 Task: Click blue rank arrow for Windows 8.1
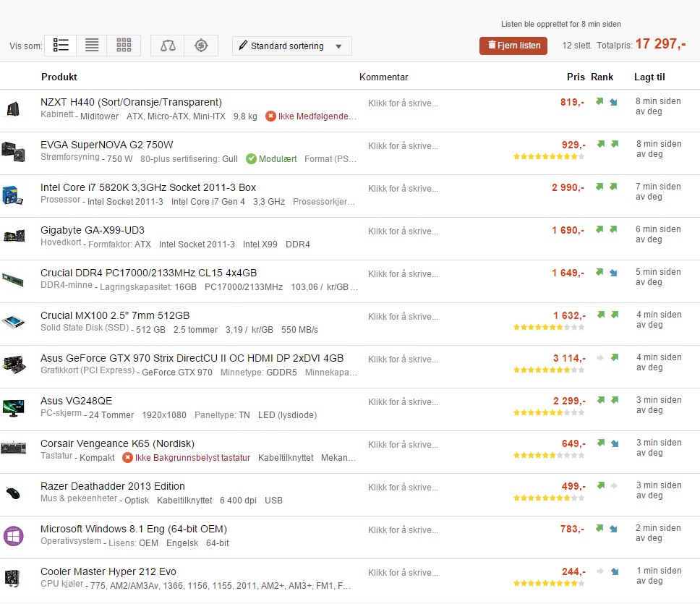tap(613, 529)
